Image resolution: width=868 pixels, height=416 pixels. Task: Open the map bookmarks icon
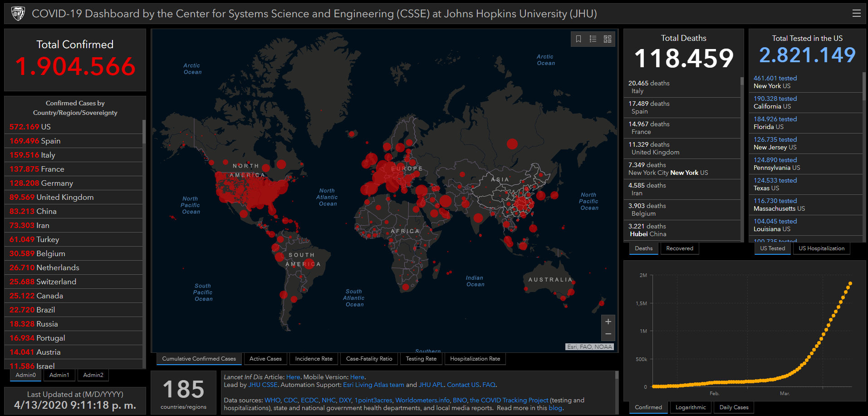tap(579, 39)
